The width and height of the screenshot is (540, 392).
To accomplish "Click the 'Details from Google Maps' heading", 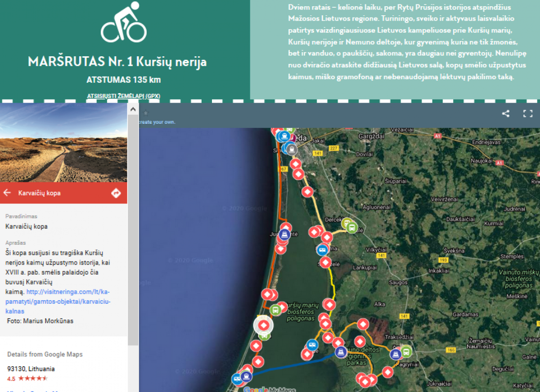I will [x=45, y=354].
